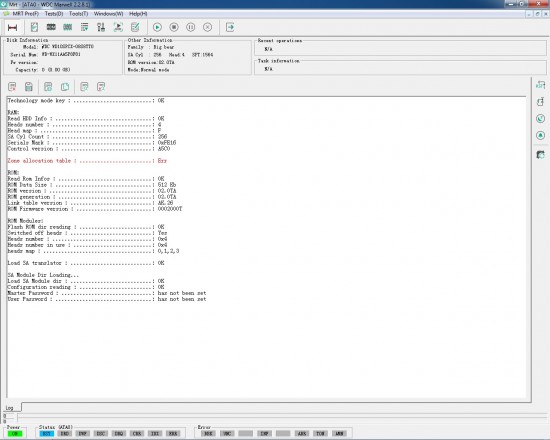Click the play (start) button in toolbar
Viewport: 550px width, 440px height.
tap(157, 27)
